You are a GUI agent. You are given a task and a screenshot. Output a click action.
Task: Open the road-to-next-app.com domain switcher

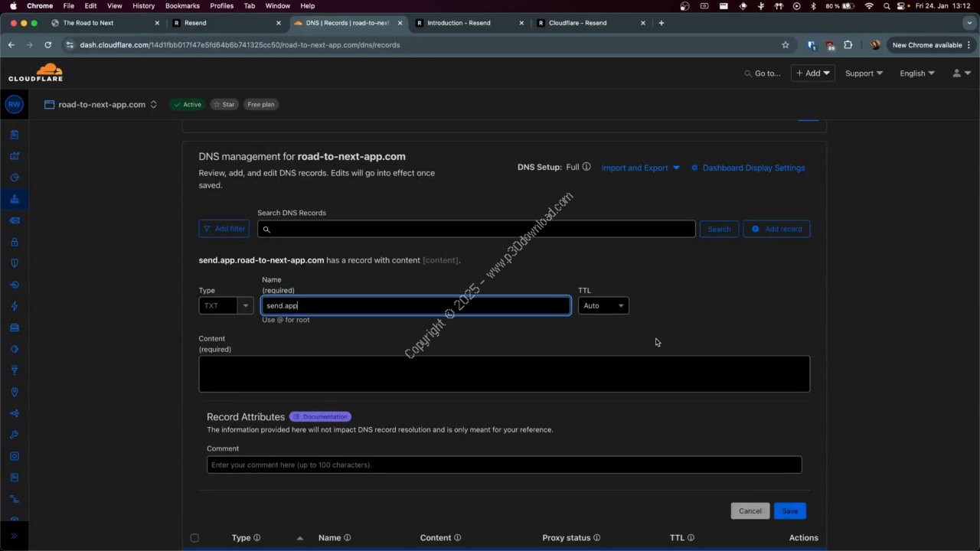101,104
